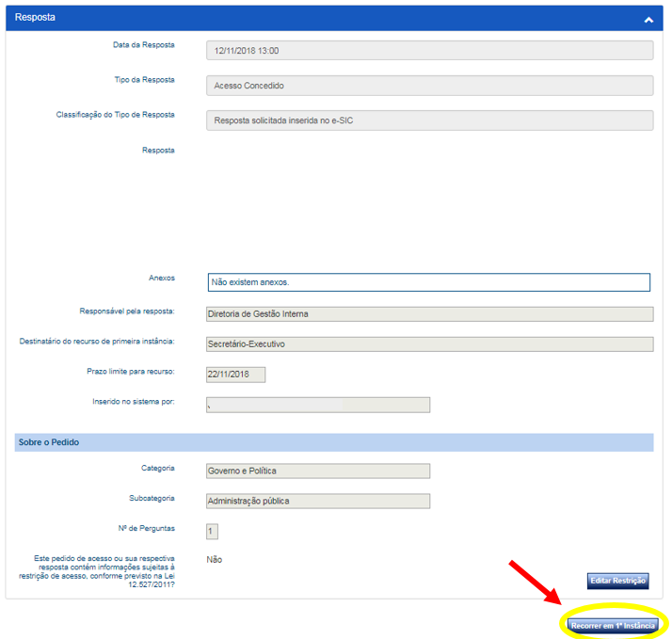Collapse the Resposta panel with the chevron
Screen dimensions: 672x639
click(648, 19)
